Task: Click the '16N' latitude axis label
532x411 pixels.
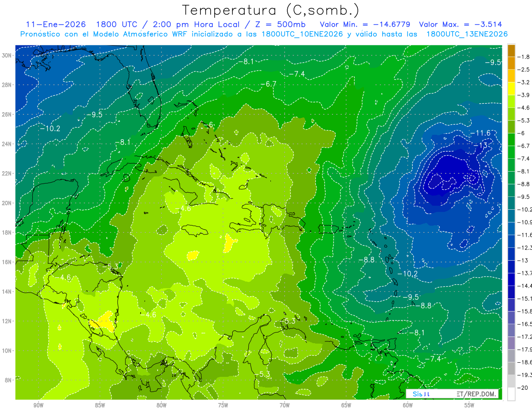Action: click(x=7, y=262)
